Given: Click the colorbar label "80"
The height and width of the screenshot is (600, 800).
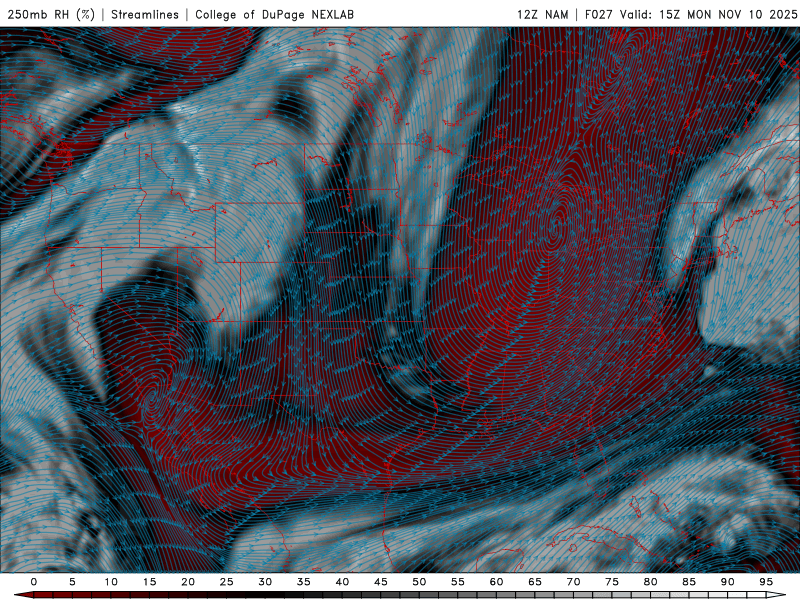Looking at the screenshot, I should (651, 582).
